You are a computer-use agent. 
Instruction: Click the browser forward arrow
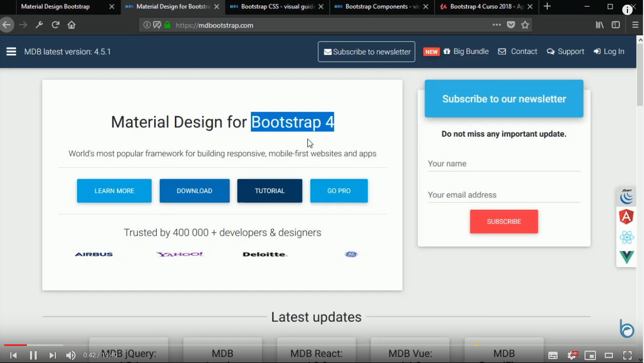tap(23, 25)
